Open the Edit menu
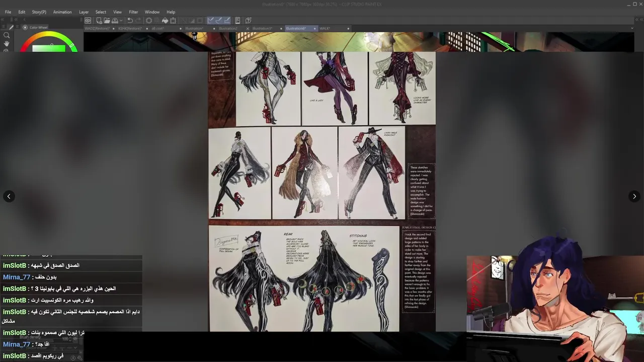Screen dimensions: 644x362 tap(22, 12)
